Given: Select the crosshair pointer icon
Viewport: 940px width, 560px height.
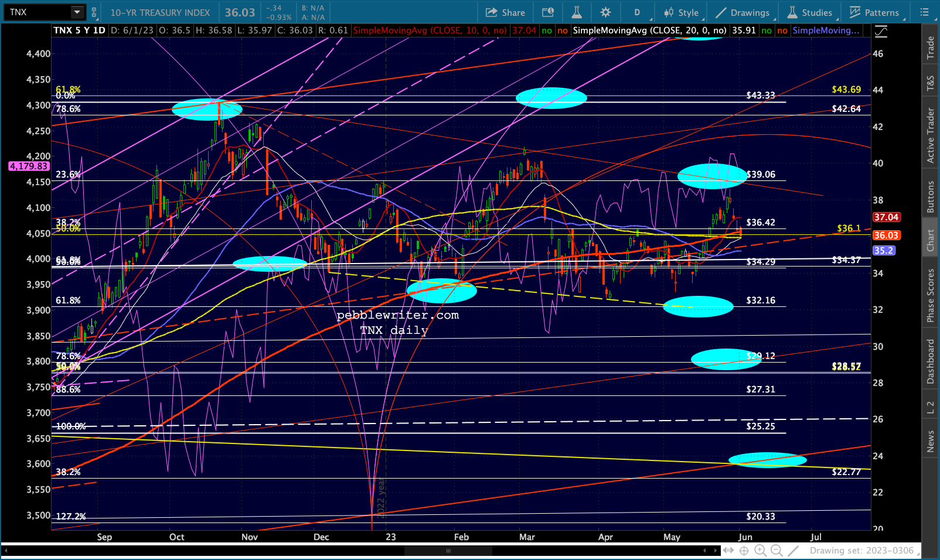Looking at the screenshot, I should click(744, 551).
